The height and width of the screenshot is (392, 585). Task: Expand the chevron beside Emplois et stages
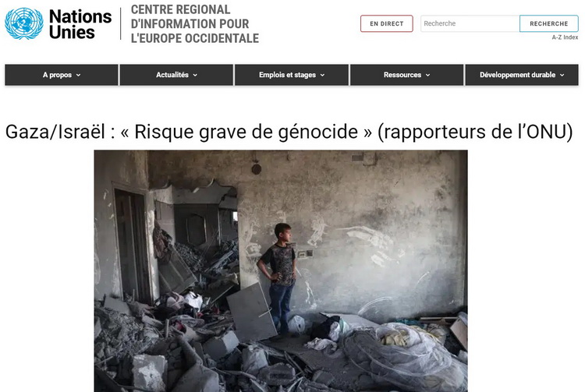[322, 76]
